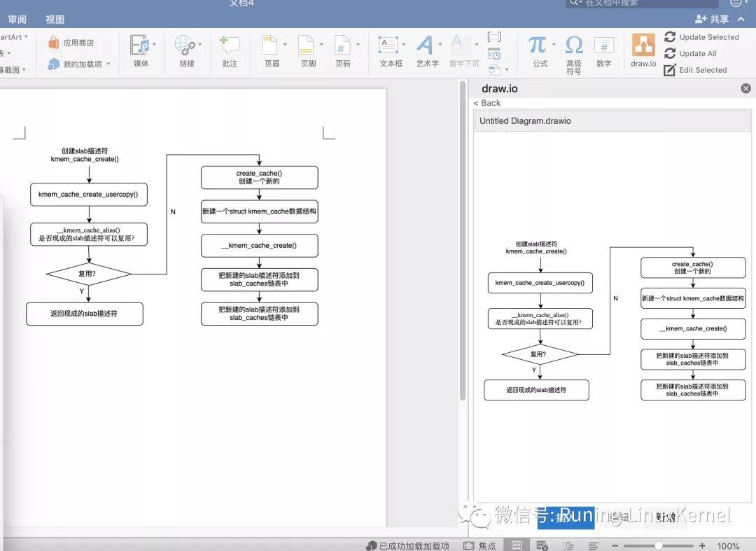This screenshot has height=551, width=756.
Task: Expand the 链接 dropdown arrow
Action: click(x=200, y=44)
